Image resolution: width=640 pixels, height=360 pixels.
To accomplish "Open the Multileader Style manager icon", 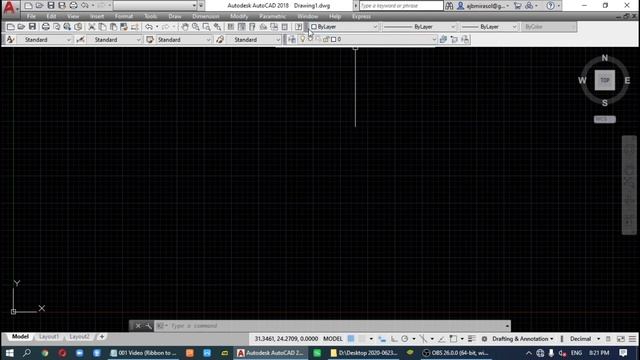I will point(220,40).
